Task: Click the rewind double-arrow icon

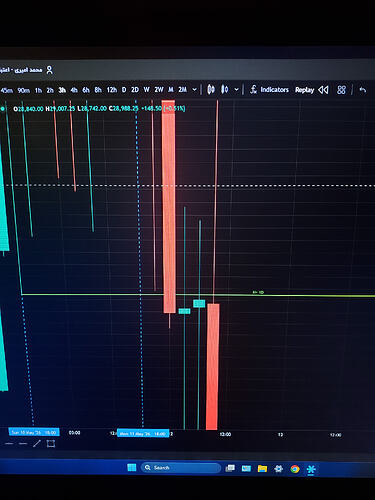Action: click(x=323, y=90)
